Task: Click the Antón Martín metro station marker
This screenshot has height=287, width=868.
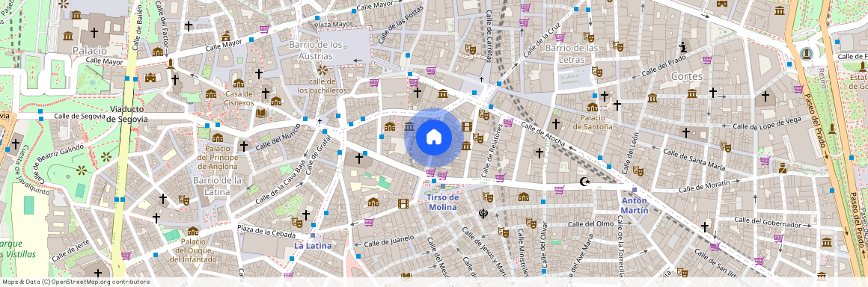Action: click(635, 190)
